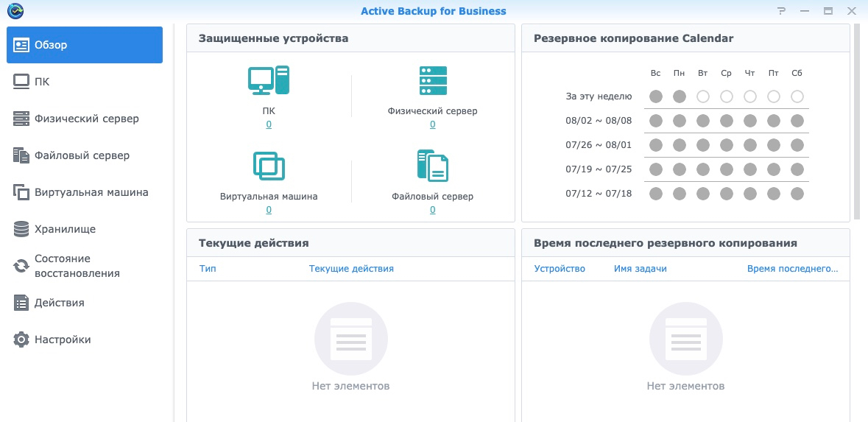Screen dimensions: 868x422
Task: Click the Виртуальная машина overlapping squares icon
Action: pos(268,166)
